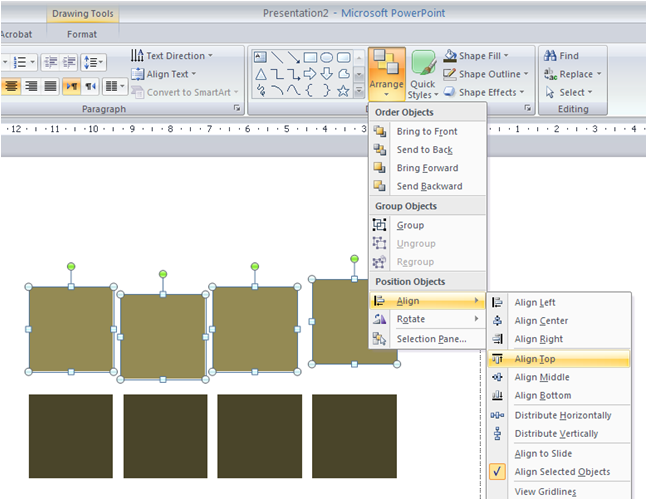Select the arrow line shape
The width and height of the screenshot is (647, 500).
click(293, 57)
